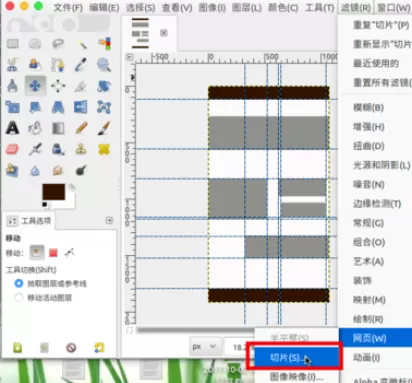Select the Heal bandage tool
412x383 pixels.
pos(104,149)
